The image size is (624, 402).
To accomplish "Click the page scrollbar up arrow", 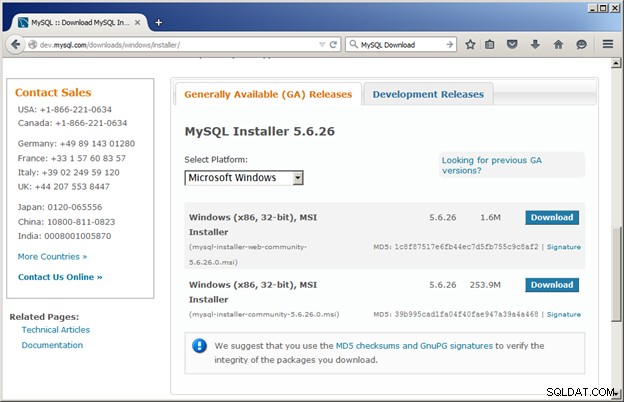I will coord(616,63).
